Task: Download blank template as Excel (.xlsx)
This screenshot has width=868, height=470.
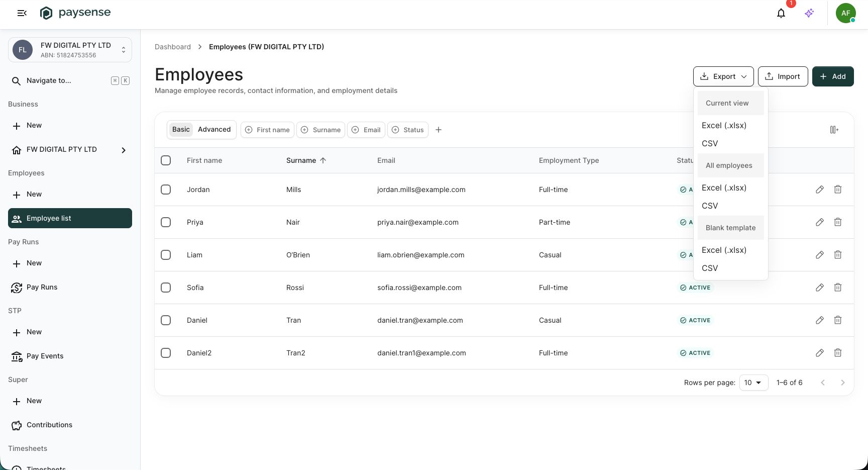Action: coord(730,250)
